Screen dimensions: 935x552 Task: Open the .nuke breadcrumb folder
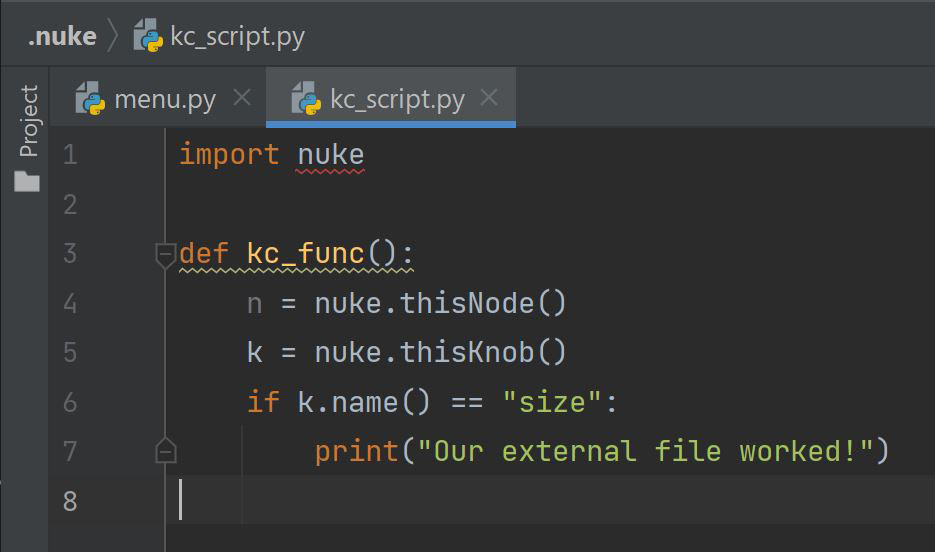click(62, 36)
